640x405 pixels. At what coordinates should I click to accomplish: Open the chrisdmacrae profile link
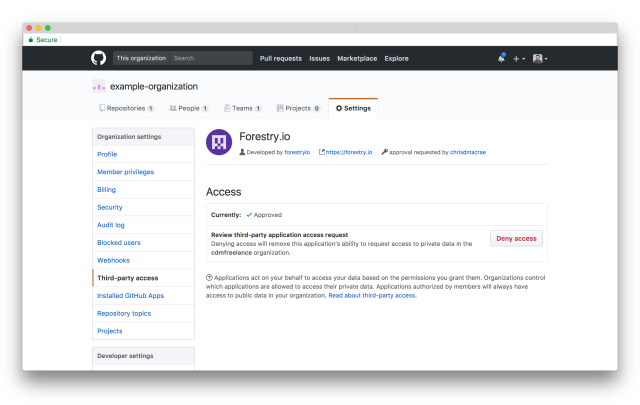(468, 152)
